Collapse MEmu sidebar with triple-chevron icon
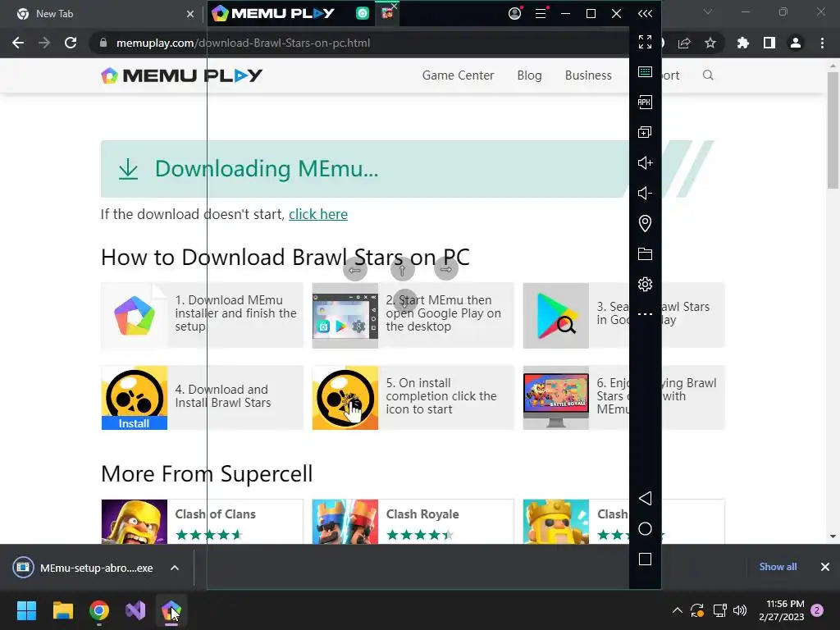Image resolution: width=840 pixels, height=630 pixels. pyautogui.click(x=645, y=13)
